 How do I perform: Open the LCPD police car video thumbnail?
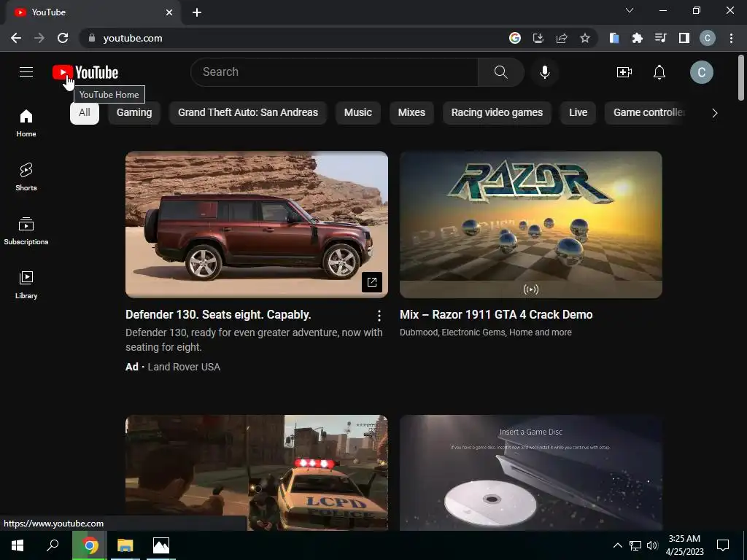click(x=256, y=472)
